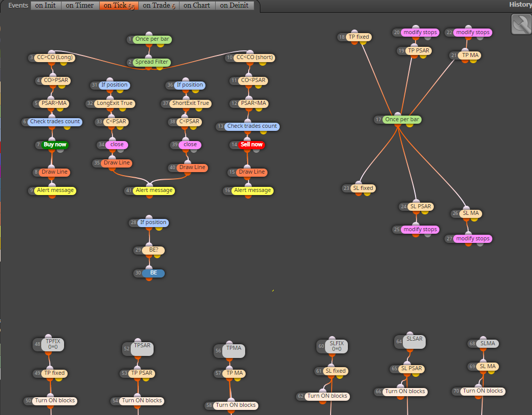Click the close block numbered 34
The height and width of the screenshot is (415, 532).
tap(116, 145)
